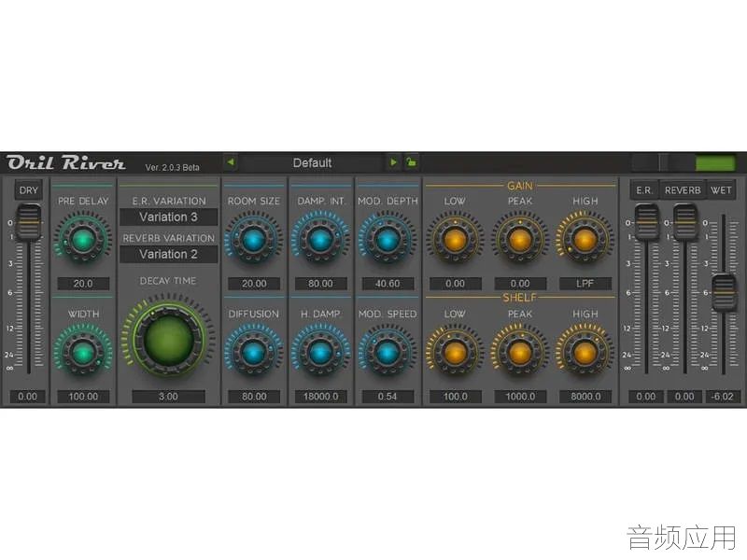Click the Oril River logo

click(x=66, y=162)
